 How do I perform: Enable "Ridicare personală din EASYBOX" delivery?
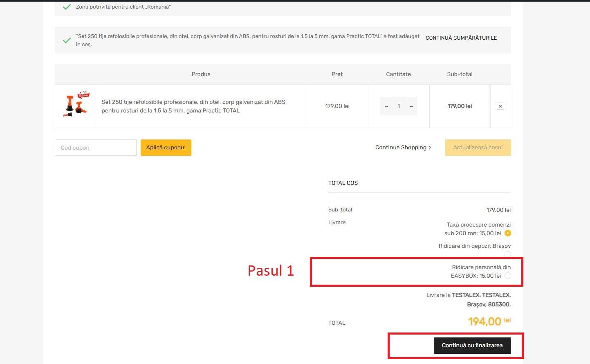(x=507, y=276)
